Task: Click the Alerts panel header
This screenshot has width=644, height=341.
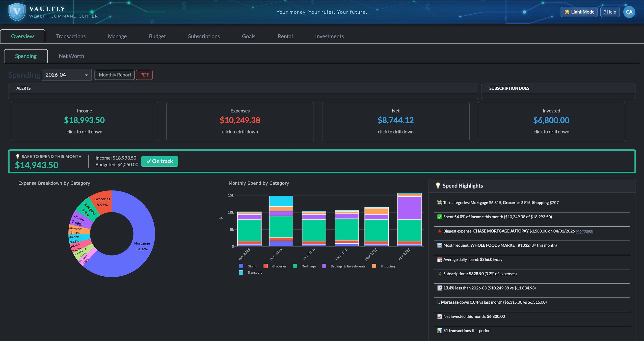Action: tap(243, 88)
